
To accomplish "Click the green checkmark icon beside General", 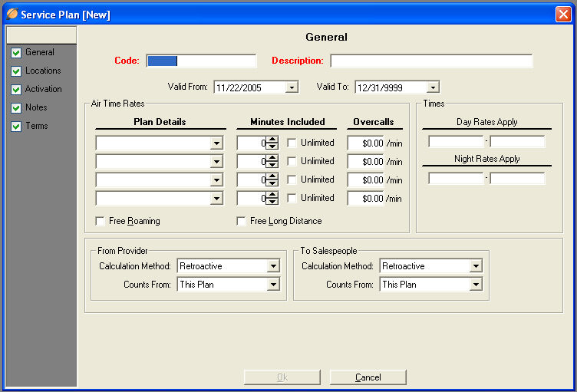I will (15, 53).
